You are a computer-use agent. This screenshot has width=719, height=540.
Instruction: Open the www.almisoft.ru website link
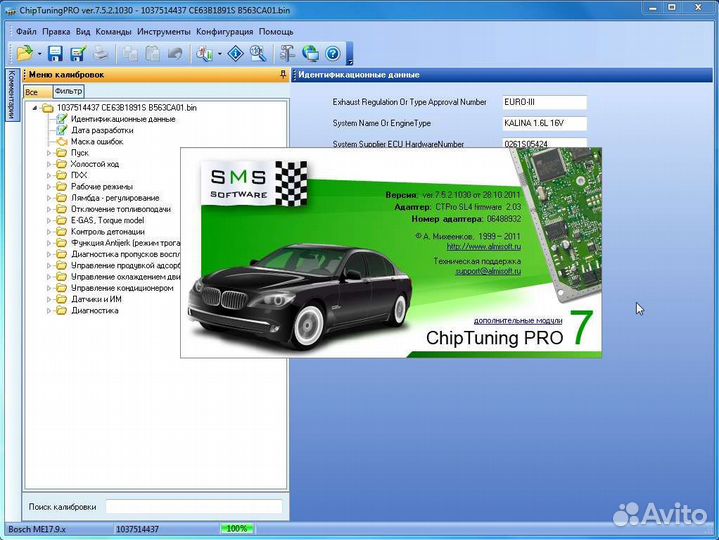coord(484,246)
